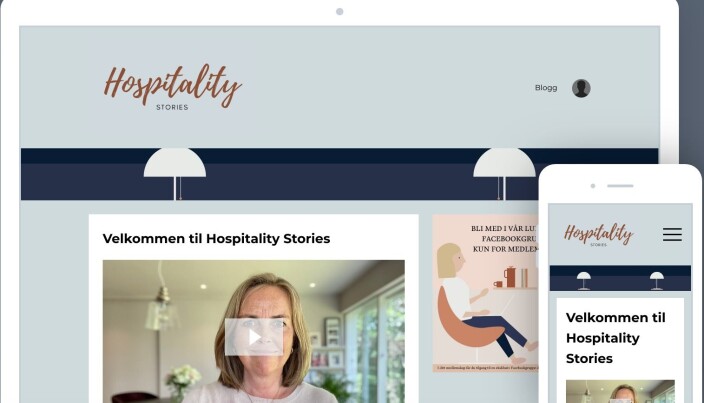The width and height of the screenshot is (704, 403).
Task: Select the Velkommen til Hospitality Stories heading
Action: 216,238
